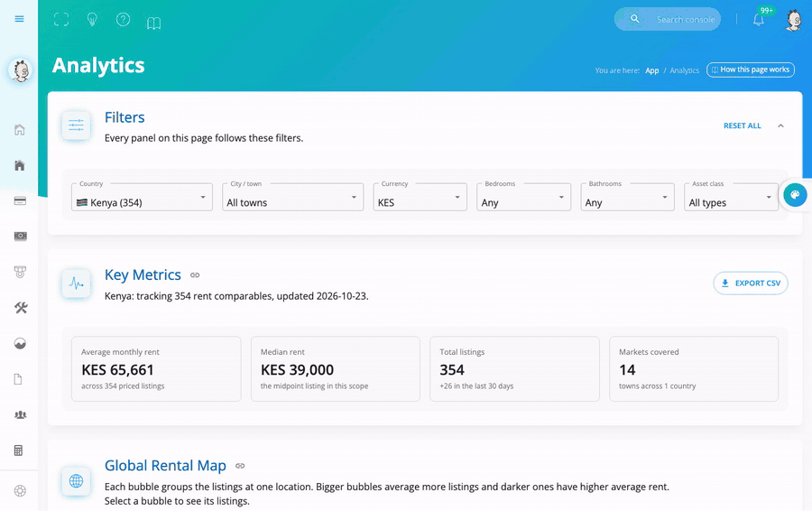Click the Global Rental Map heading

pos(165,465)
